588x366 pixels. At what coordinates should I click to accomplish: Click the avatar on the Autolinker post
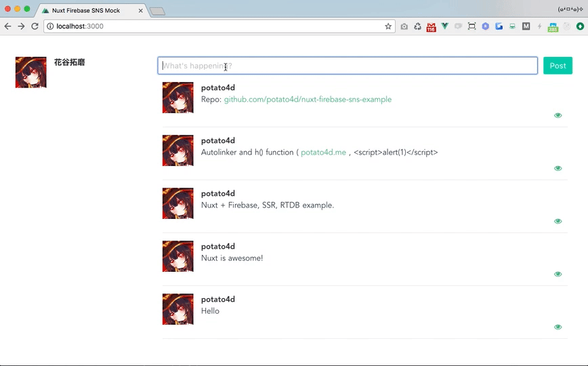pos(177,150)
